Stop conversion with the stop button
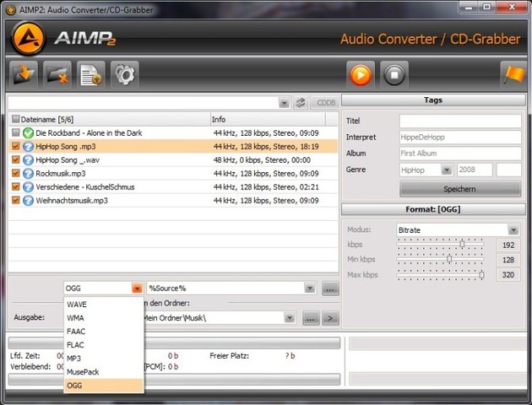The width and height of the screenshot is (532, 405). [394, 74]
